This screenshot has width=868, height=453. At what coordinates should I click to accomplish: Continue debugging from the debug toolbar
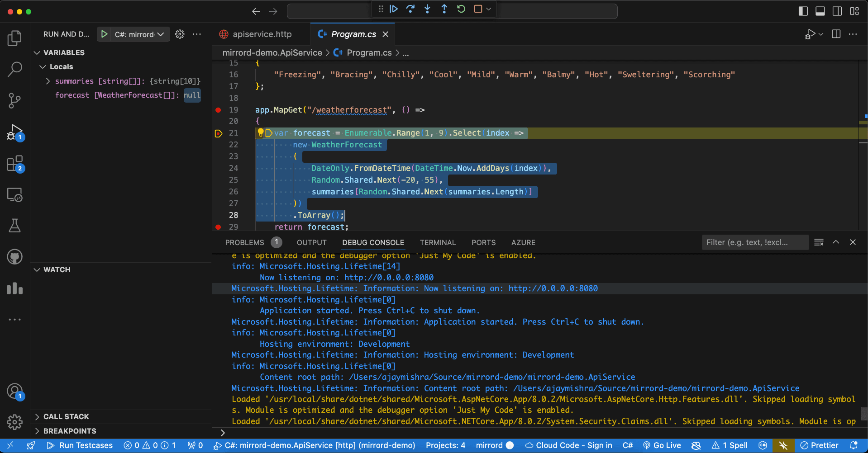pos(394,9)
